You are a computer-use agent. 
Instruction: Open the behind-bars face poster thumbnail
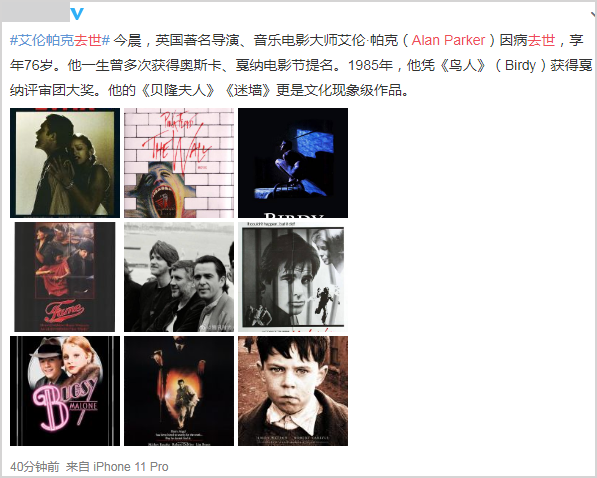[x=293, y=277]
